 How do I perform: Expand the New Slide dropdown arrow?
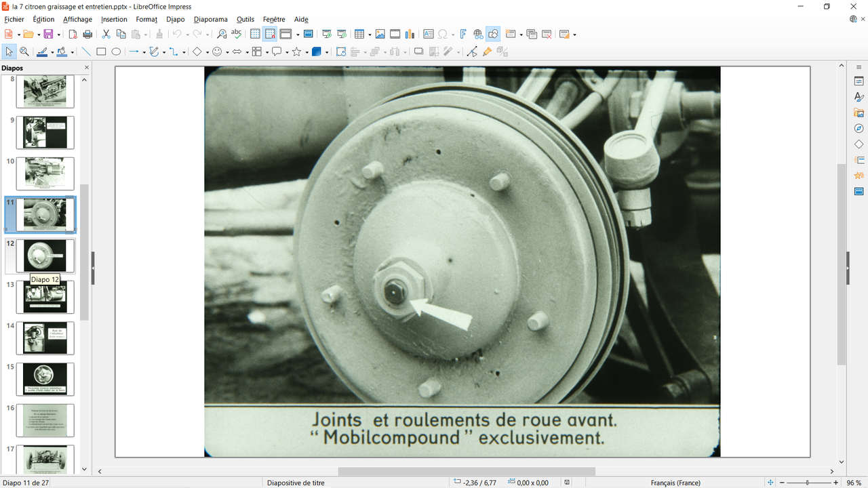pos(520,35)
